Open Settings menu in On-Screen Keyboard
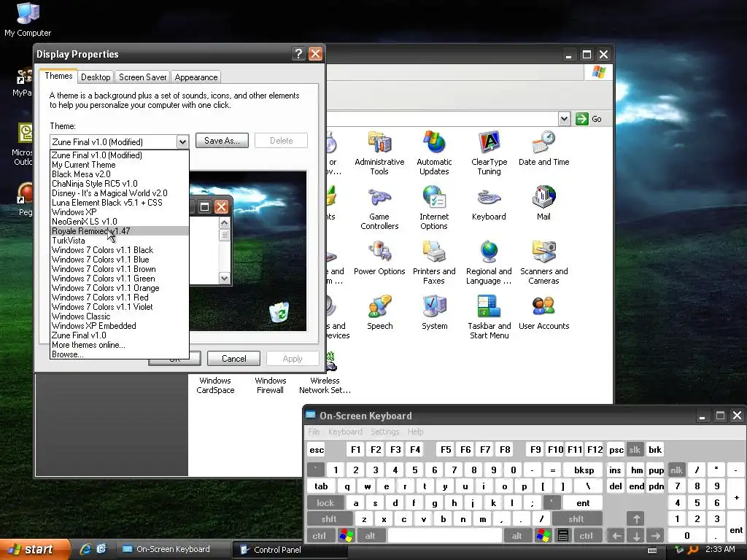The width and height of the screenshot is (747, 560). click(385, 432)
